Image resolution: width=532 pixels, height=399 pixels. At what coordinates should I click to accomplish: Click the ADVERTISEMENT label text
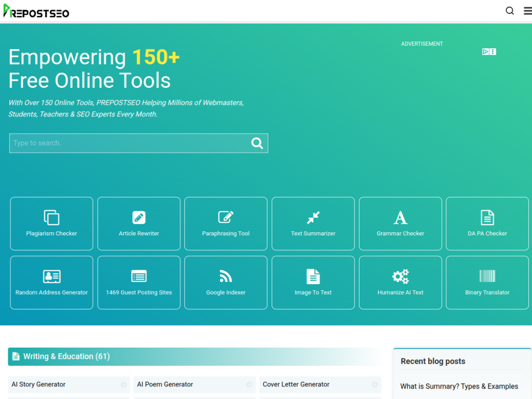point(422,44)
